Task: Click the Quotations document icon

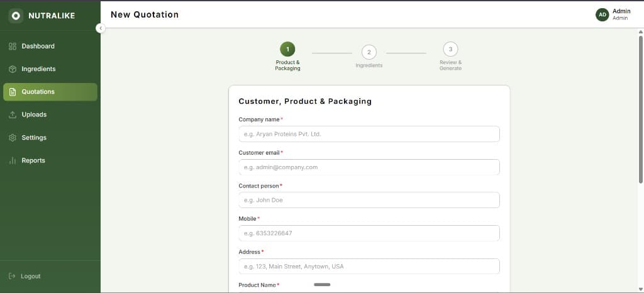Action: [x=13, y=92]
